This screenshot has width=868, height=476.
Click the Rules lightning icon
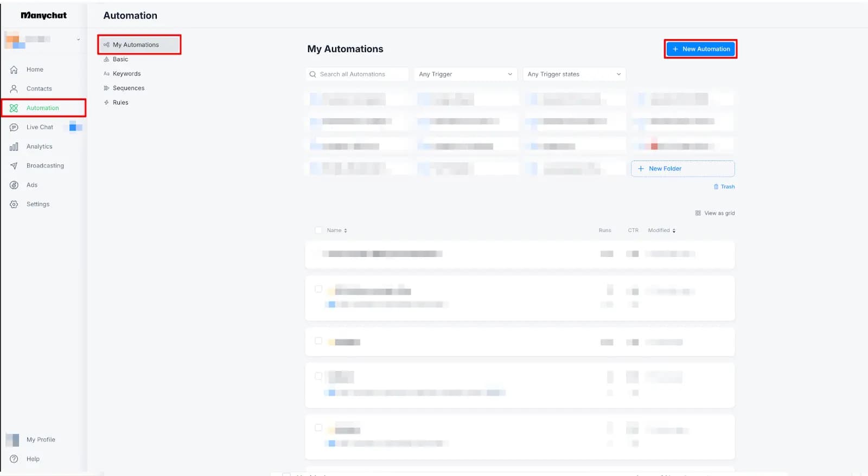tap(106, 102)
